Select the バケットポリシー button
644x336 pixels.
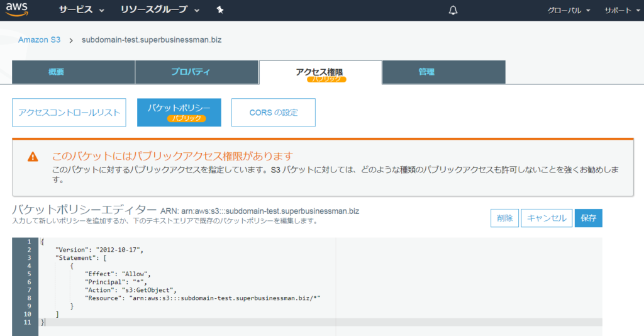point(179,113)
